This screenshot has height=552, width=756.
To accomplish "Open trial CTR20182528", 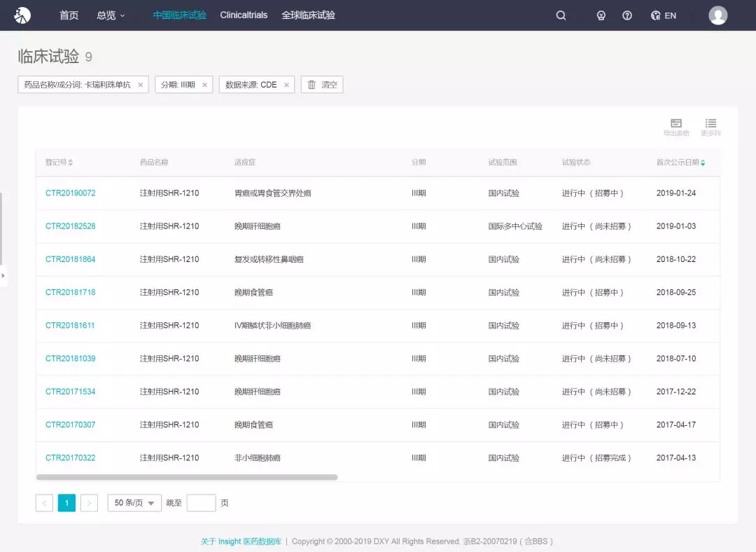I will tap(71, 226).
